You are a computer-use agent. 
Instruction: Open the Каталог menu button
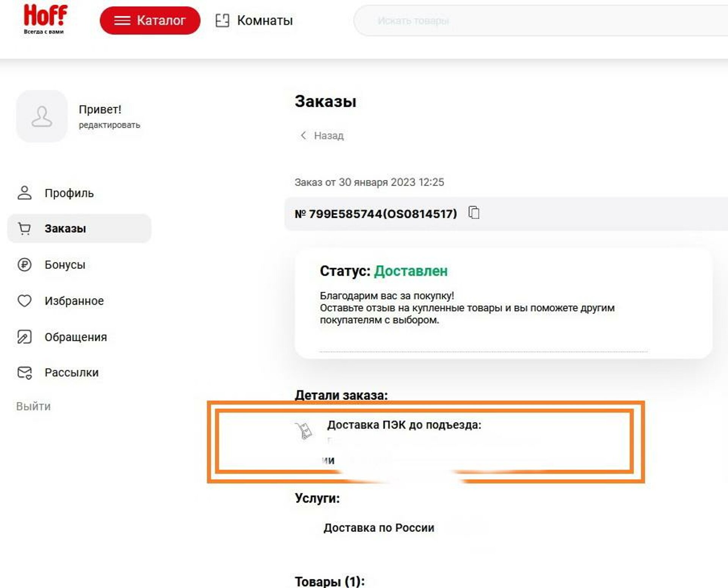coord(150,20)
